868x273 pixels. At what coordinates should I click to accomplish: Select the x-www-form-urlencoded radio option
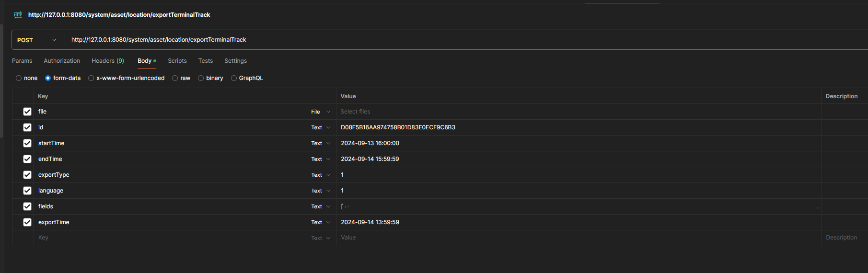point(91,78)
